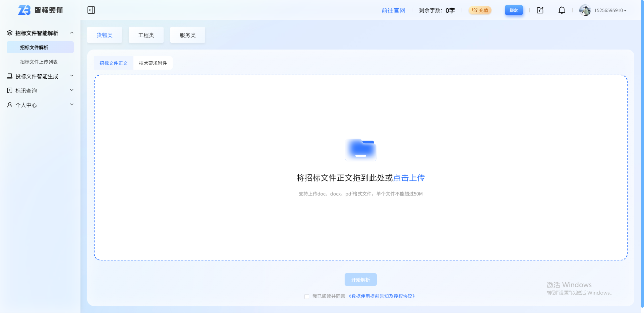
Task: Open 《数据使用提前告知及授权协议》 agreement link
Action: (381, 297)
